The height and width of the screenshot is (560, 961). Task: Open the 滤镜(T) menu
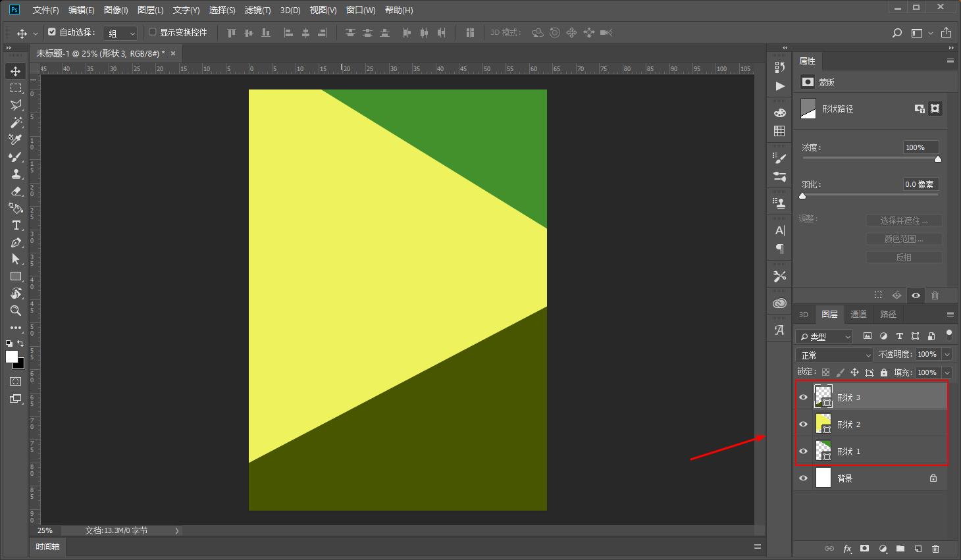click(257, 10)
